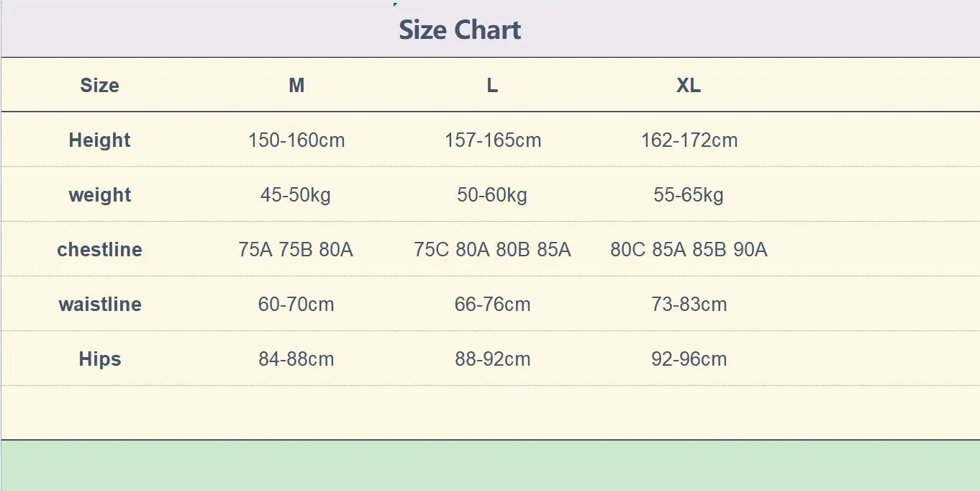Image resolution: width=980 pixels, height=491 pixels.
Task: Select the L column header
Action: [x=492, y=86]
